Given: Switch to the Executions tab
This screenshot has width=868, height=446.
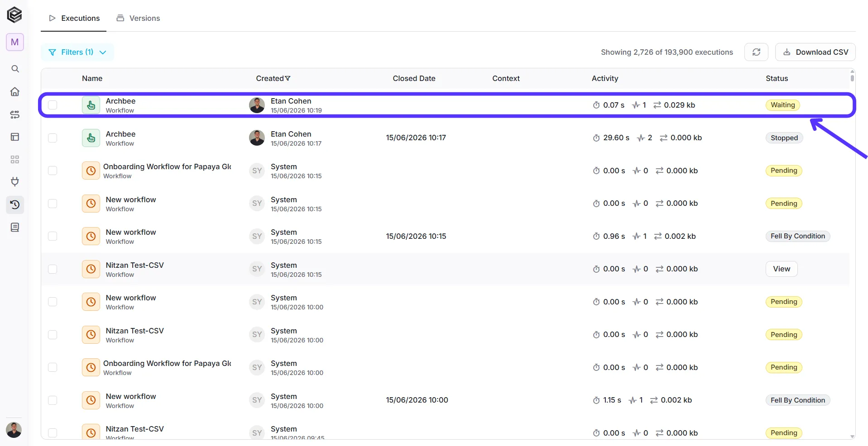Looking at the screenshot, I should pyautogui.click(x=74, y=18).
